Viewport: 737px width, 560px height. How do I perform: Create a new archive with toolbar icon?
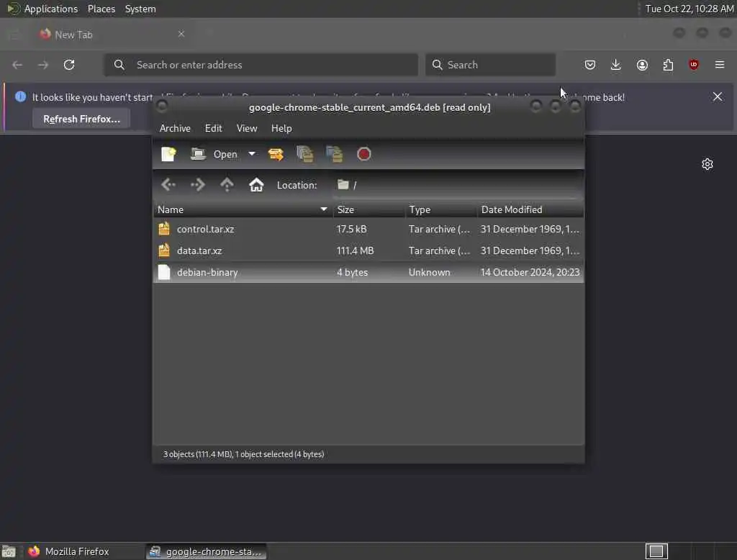coord(168,154)
